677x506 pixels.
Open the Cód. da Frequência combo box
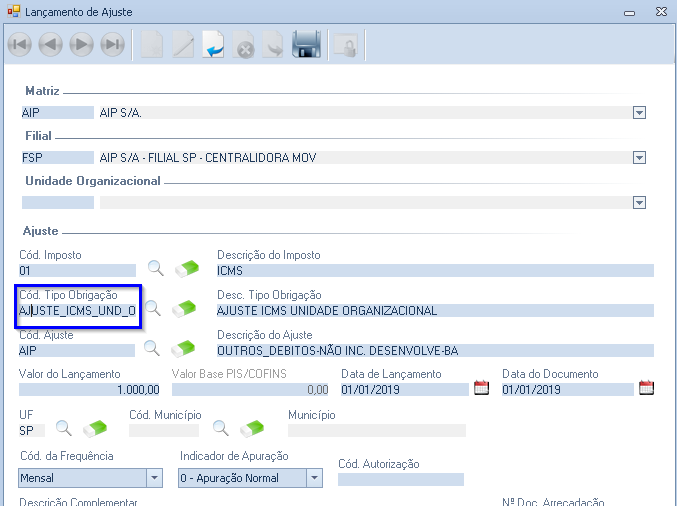(154, 478)
